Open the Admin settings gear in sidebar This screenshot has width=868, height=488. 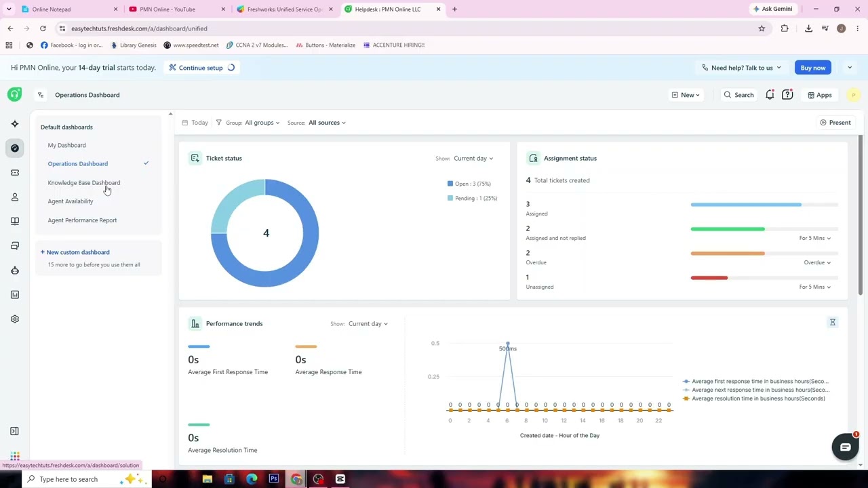click(x=15, y=319)
